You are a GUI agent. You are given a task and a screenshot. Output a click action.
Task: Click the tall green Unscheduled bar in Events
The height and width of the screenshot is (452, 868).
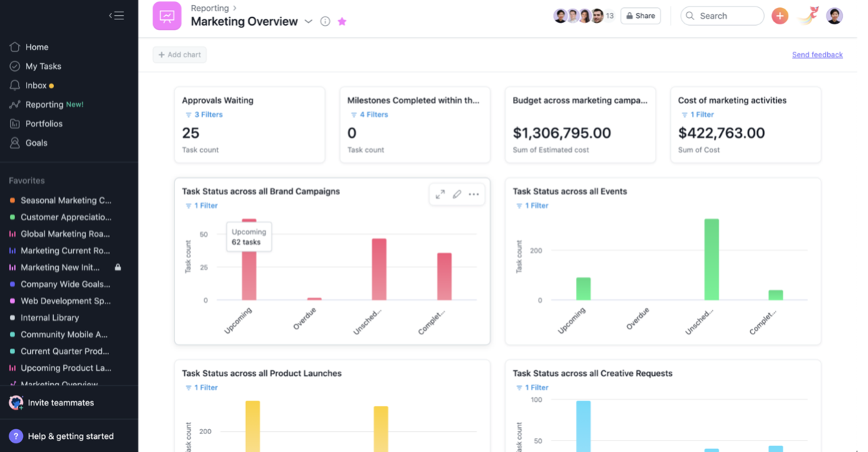pyautogui.click(x=711, y=260)
